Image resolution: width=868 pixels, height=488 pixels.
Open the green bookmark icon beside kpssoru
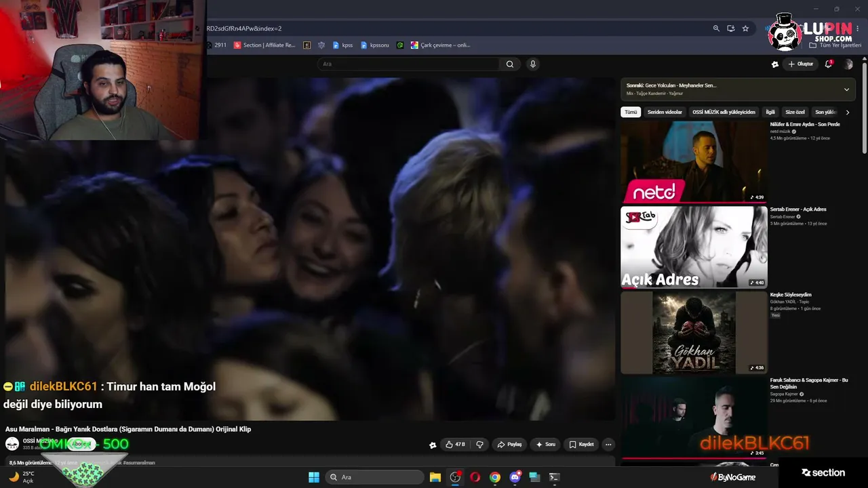[400, 45]
